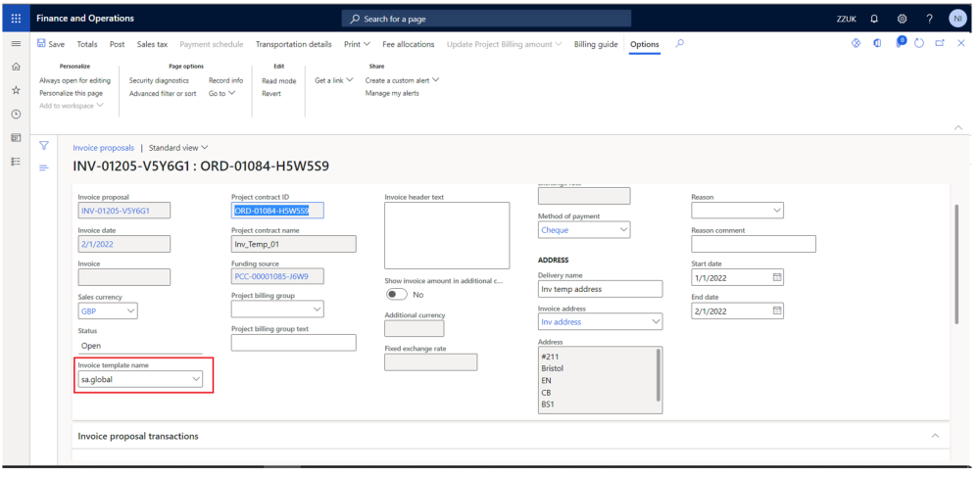The image size is (980, 477).
Task: Expand Create a custom alert menu
Action: point(403,80)
